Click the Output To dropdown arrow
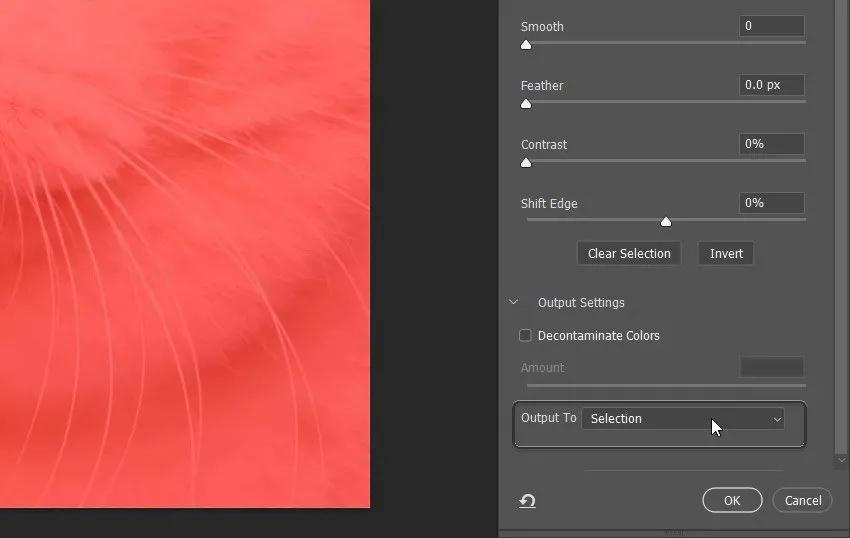The height and width of the screenshot is (538, 850). tap(777, 419)
